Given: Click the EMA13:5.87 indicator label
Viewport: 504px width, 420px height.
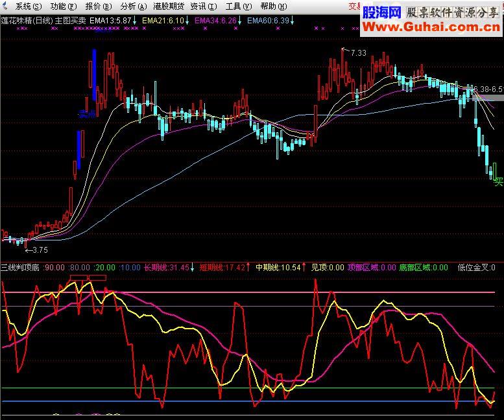Looking at the screenshot, I should pyautogui.click(x=110, y=21).
